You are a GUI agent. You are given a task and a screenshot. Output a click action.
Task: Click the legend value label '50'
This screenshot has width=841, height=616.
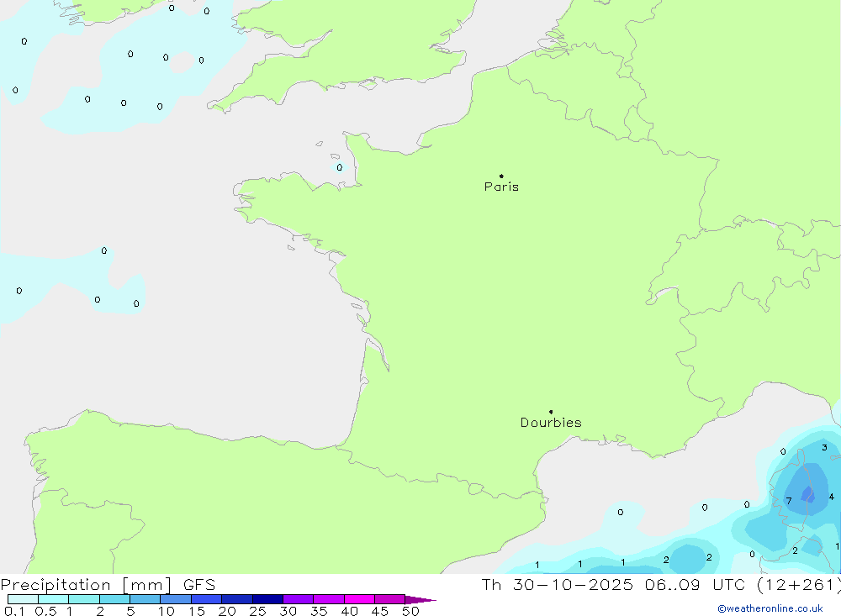(x=410, y=611)
